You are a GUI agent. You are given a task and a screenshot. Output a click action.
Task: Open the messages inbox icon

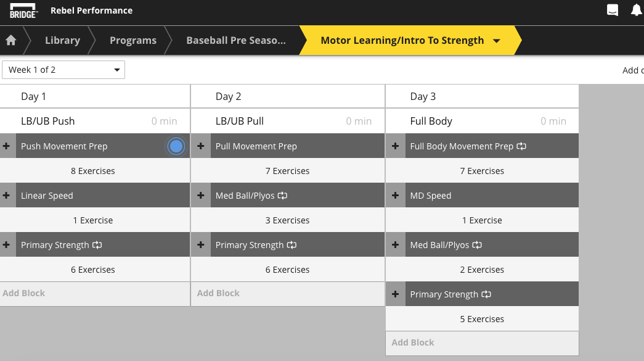tap(613, 10)
